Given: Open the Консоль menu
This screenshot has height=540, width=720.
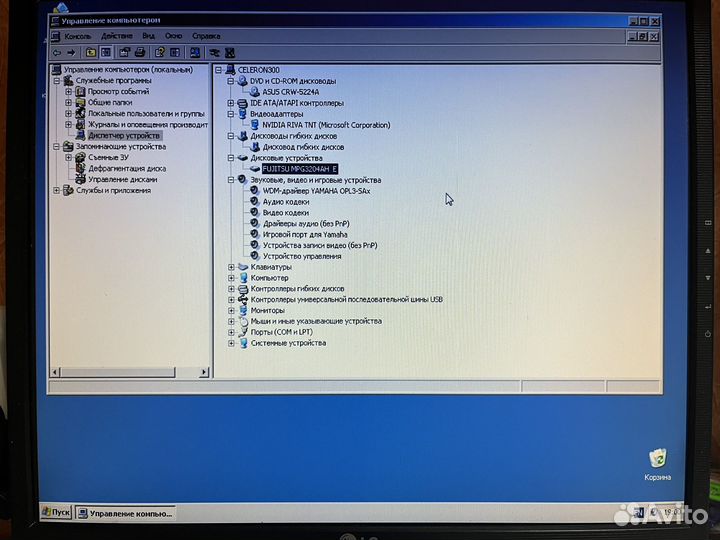Looking at the screenshot, I should pos(77,36).
